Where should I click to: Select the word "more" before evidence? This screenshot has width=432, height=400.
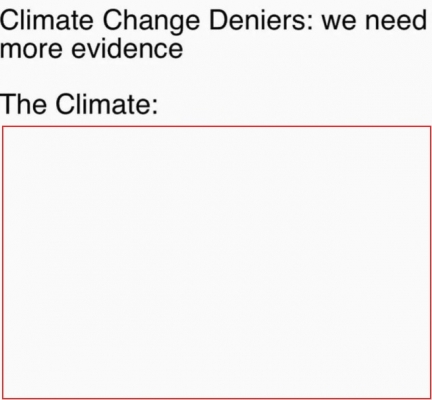[x=31, y=51]
